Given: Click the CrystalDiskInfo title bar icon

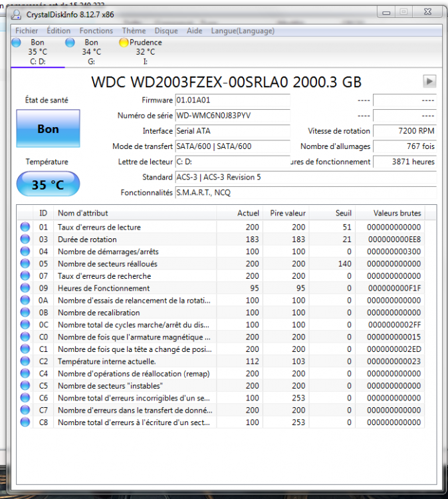Looking at the screenshot, I should pos(16,15).
